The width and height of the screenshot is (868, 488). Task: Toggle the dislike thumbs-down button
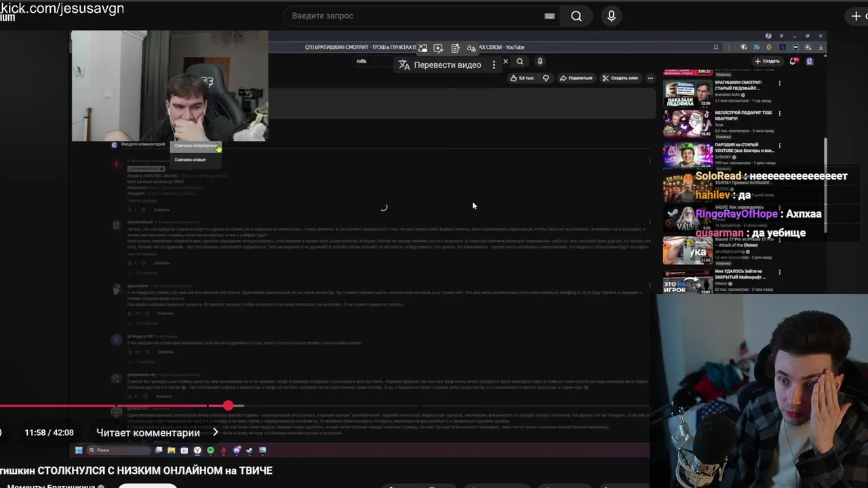click(x=546, y=78)
